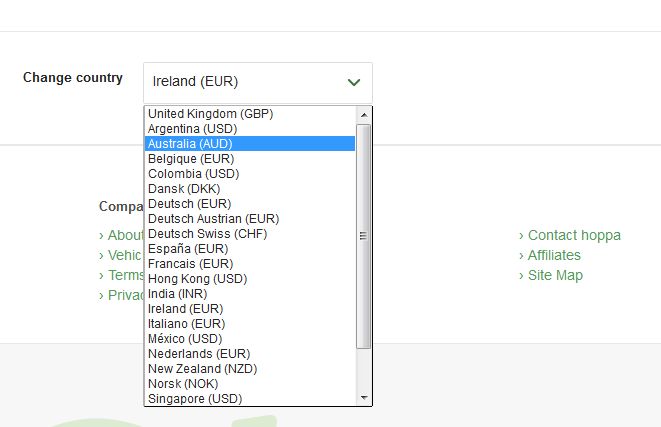Select Belgique (EUR) from the list
661x427 pixels.
pyautogui.click(x=250, y=159)
